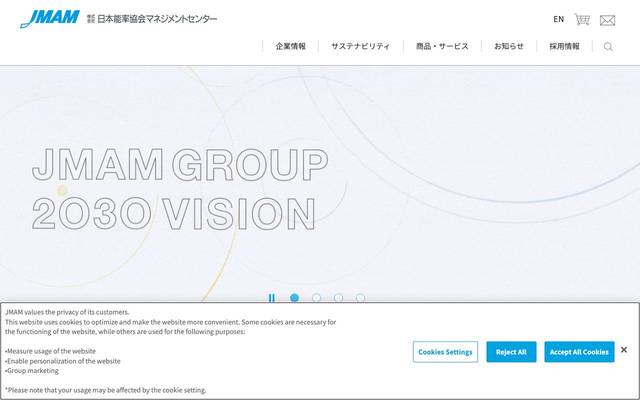The width and height of the screenshot is (640, 400).
Task: Open the search magnifier icon
Action: 608,47
